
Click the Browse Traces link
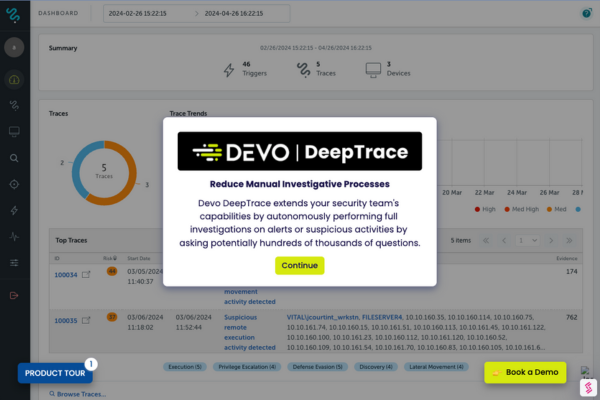78,395
